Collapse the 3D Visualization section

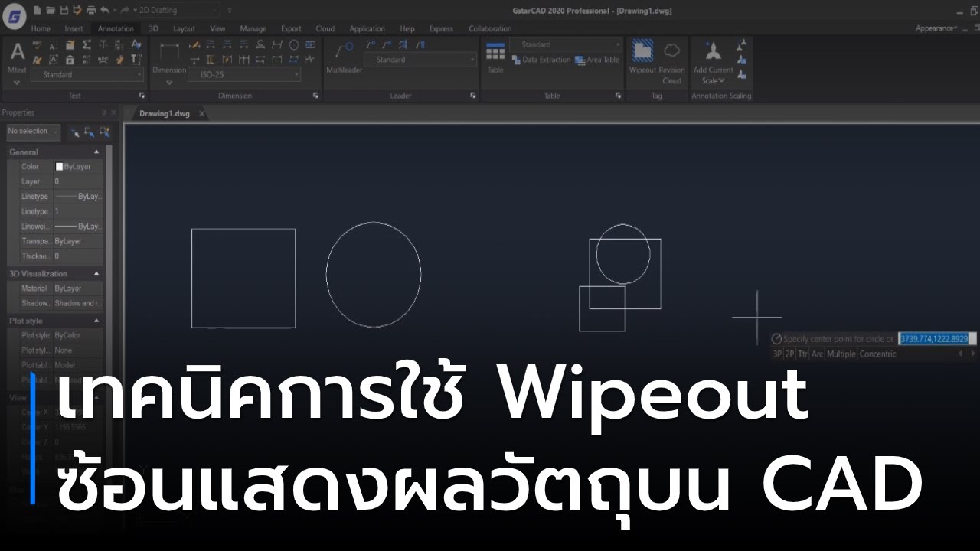coord(96,273)
